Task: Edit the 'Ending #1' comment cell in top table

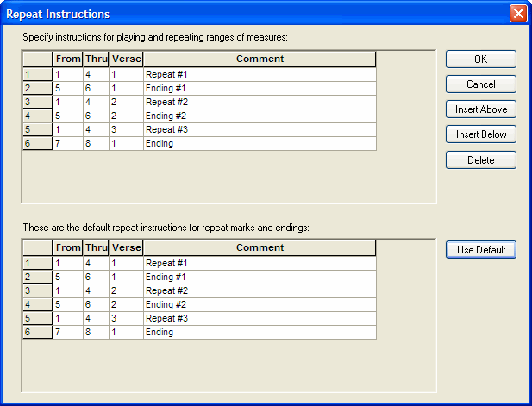Action: pyautogui.click(x=260, y=88)
